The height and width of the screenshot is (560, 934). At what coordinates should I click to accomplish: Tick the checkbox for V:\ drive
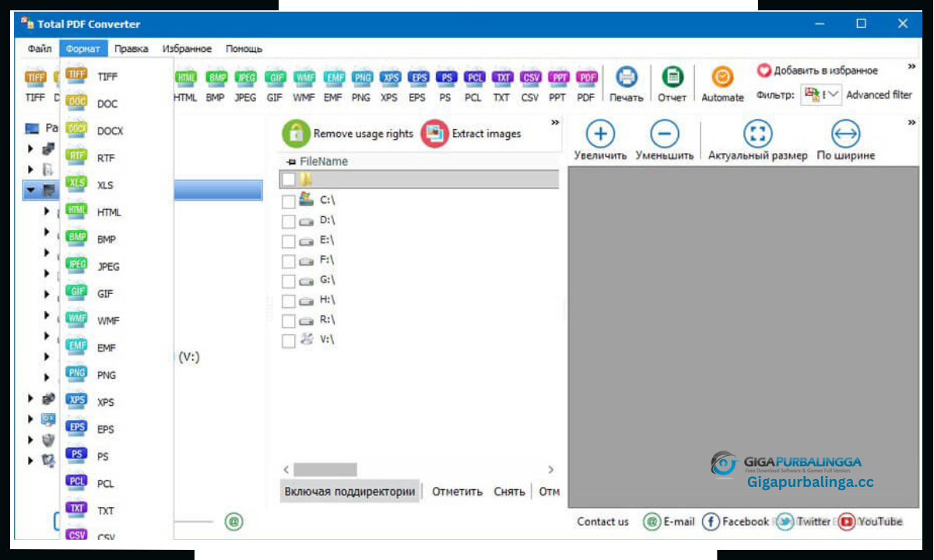pyautogui.click(x=289, y=341)
